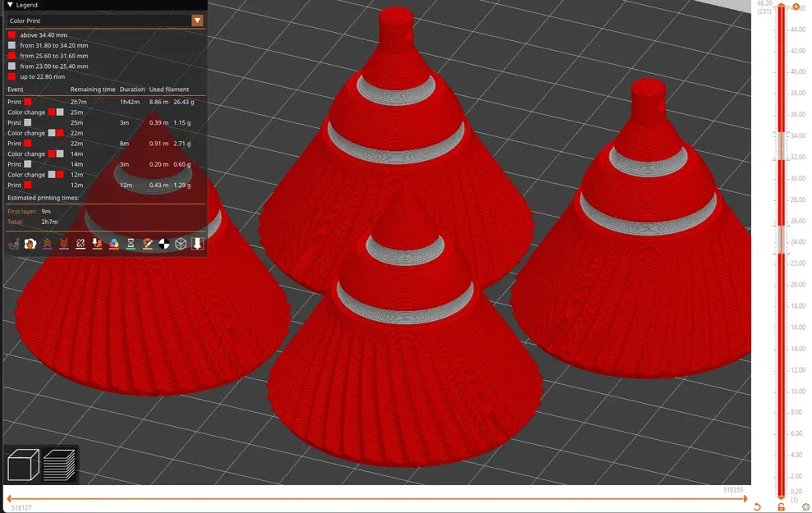This screenshot has height=513, width=812.
Task: Select the Color change row at 12m
Action: pos(106,175)
